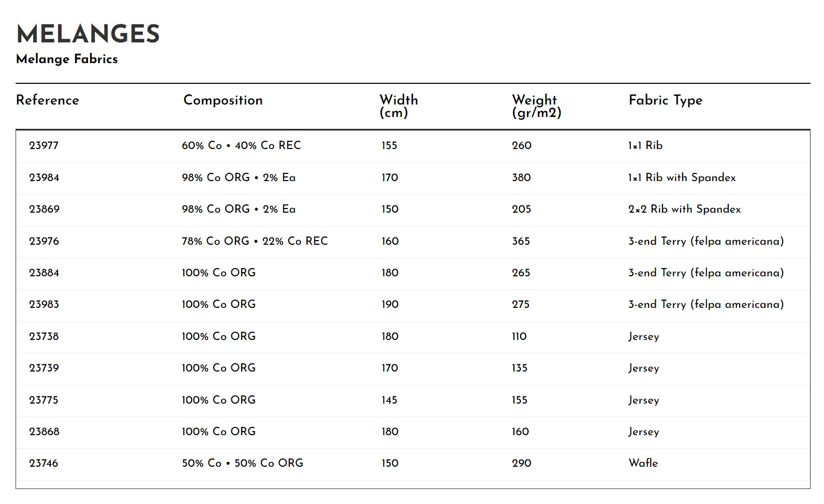Click the Fabric Type column header
824x504 pixels.
(666, 100)
